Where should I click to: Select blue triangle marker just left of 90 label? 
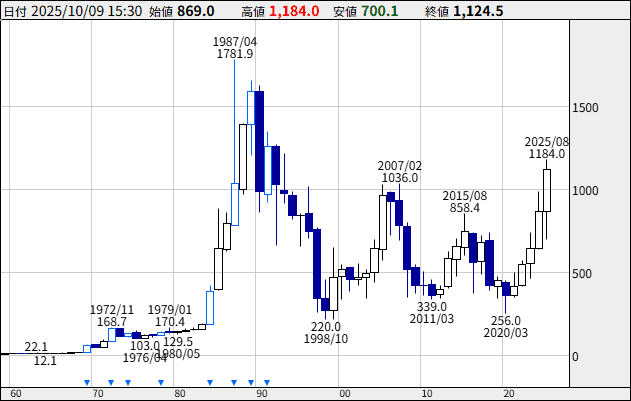pos(251,382)
